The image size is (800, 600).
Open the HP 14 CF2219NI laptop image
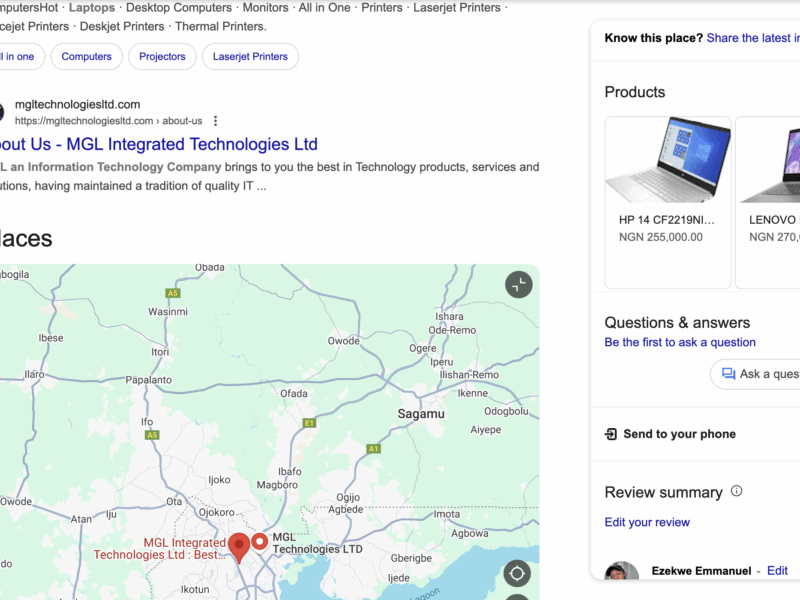coord(668,160)
